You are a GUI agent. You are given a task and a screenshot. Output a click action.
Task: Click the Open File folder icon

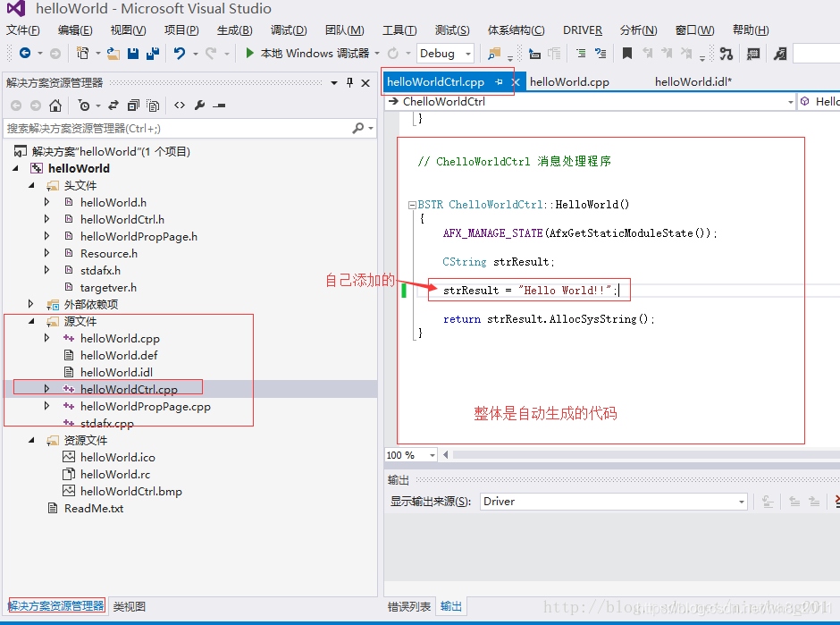(113, 53)
